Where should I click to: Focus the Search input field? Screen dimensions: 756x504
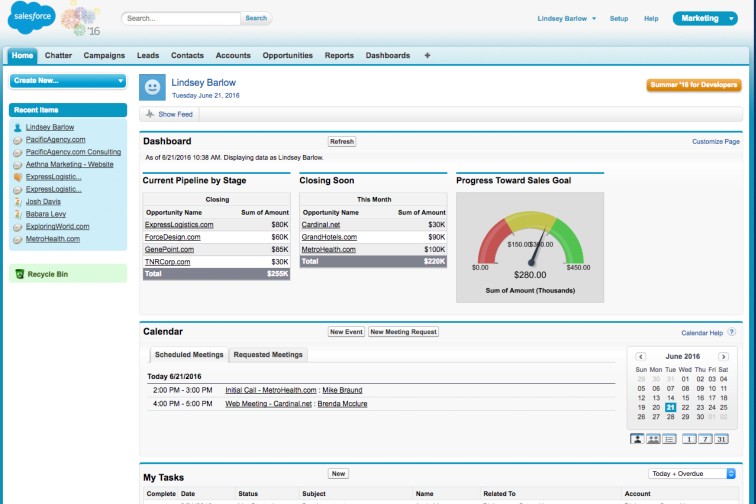coord(181,18)
